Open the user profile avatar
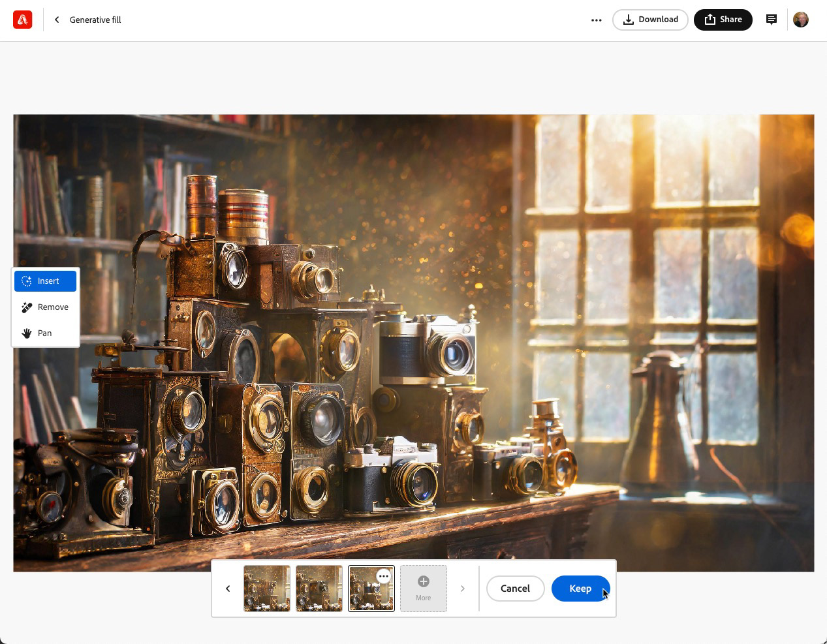The image size is (827, 644). pos(801,20)
